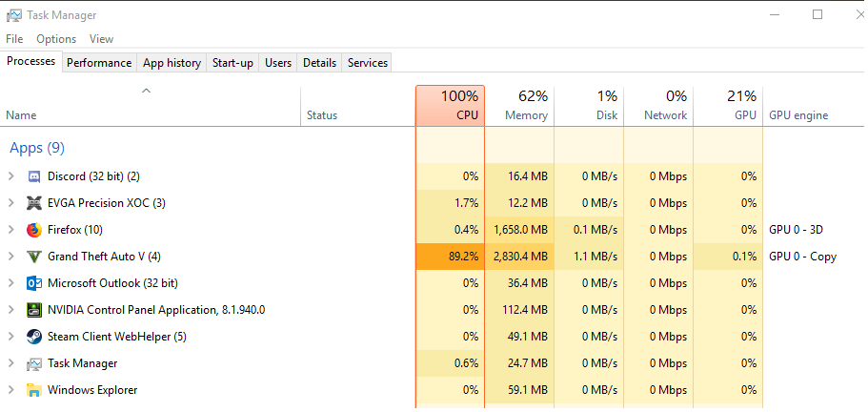Click the 89.2% CPU cell
This screenshot has height=412, width=868.
pos(450,257)
